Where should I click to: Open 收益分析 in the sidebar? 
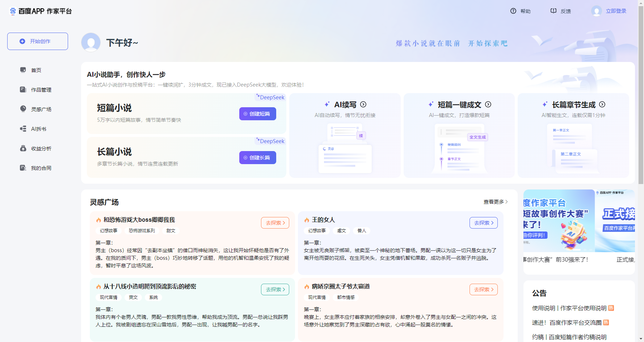click(x=41, y=149)
